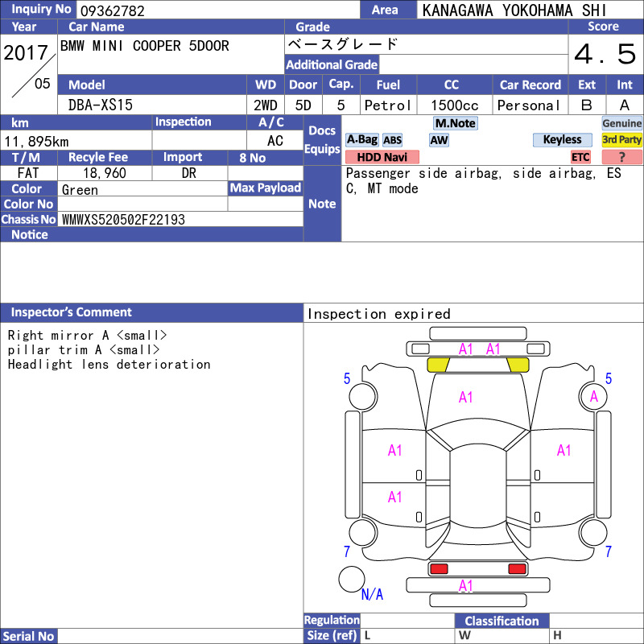Select the red ETC badge
The image size is (644, 644).
[580, 157]
